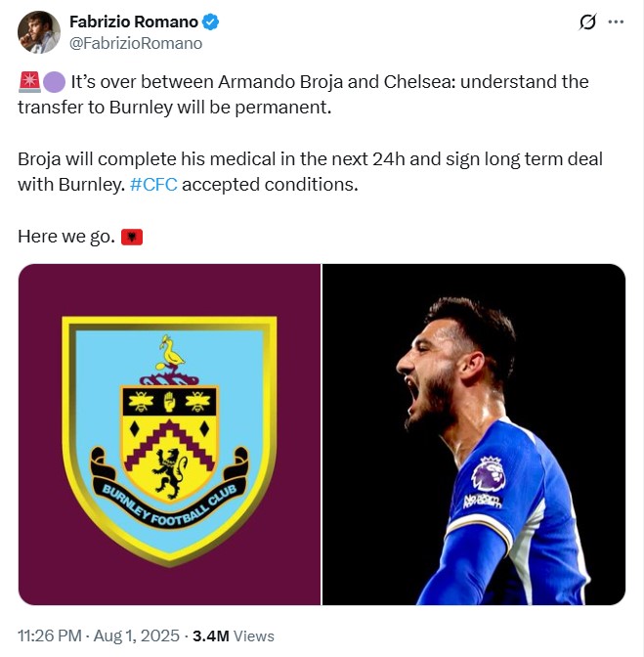Open the shouting player photo
This screenshot has height=657, width=644.
click(474, 434)
